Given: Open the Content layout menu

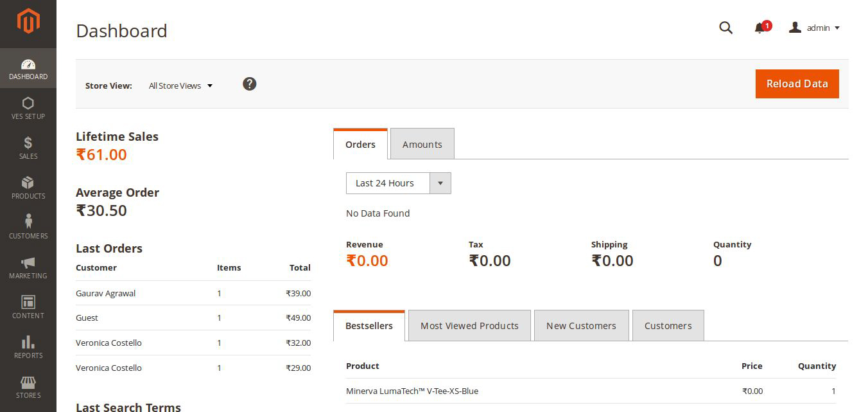Looking at the screenshot, I should click(28, 307).
